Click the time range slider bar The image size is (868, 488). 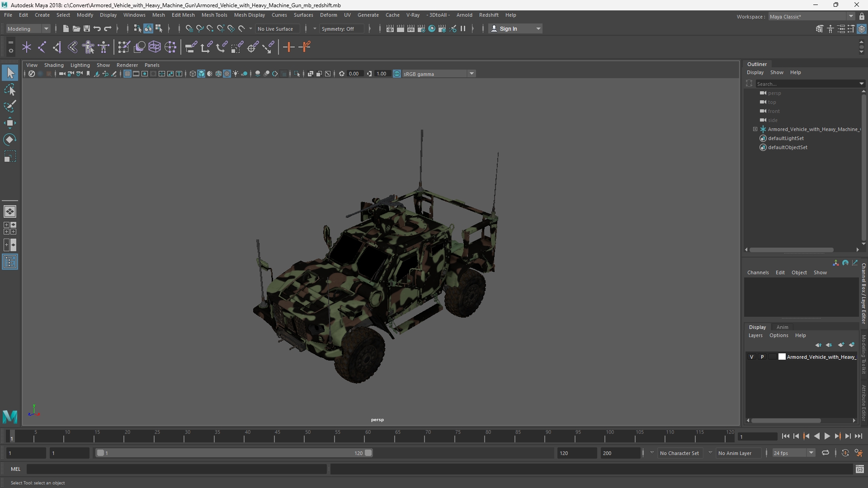234,453
